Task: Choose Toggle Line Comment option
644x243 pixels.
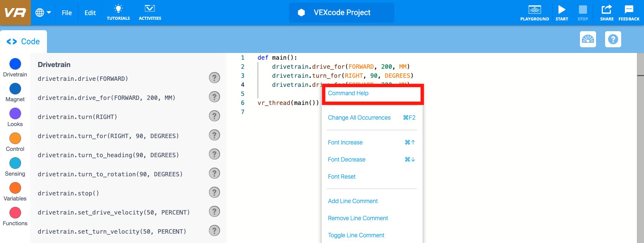Action: tap(356, 235)
